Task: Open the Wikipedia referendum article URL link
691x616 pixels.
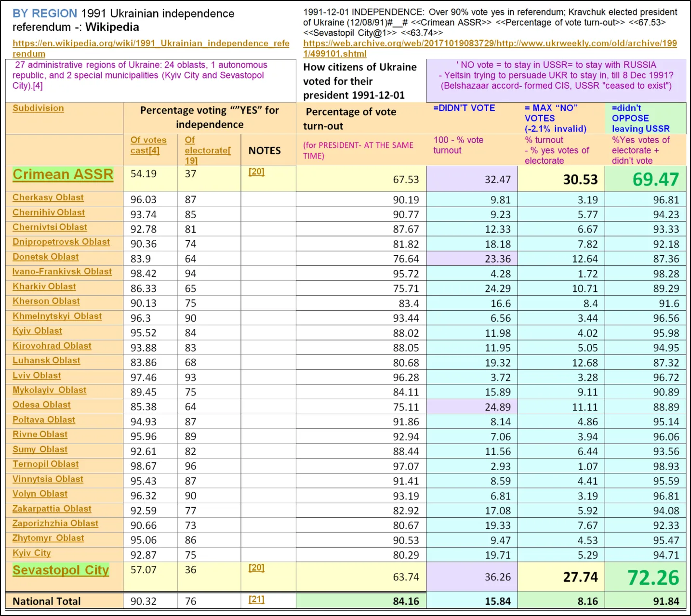Action: (x=151, y=48)
